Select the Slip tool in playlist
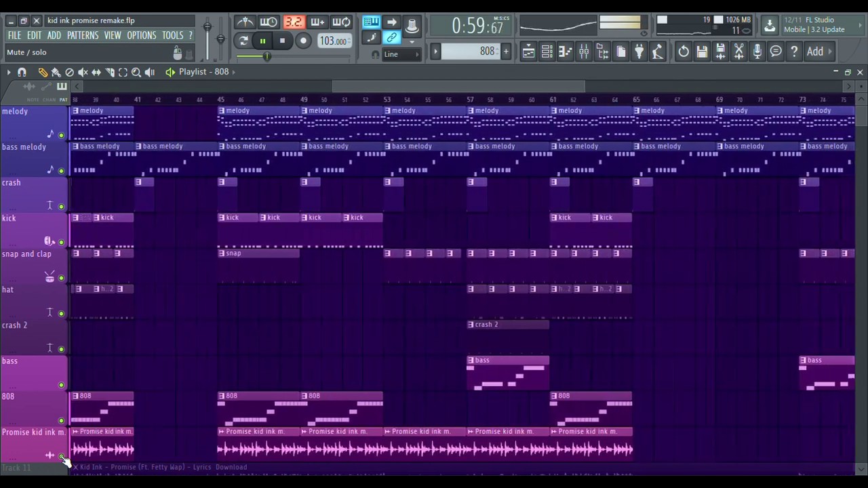The image size is (868, 488). point(96,72)
